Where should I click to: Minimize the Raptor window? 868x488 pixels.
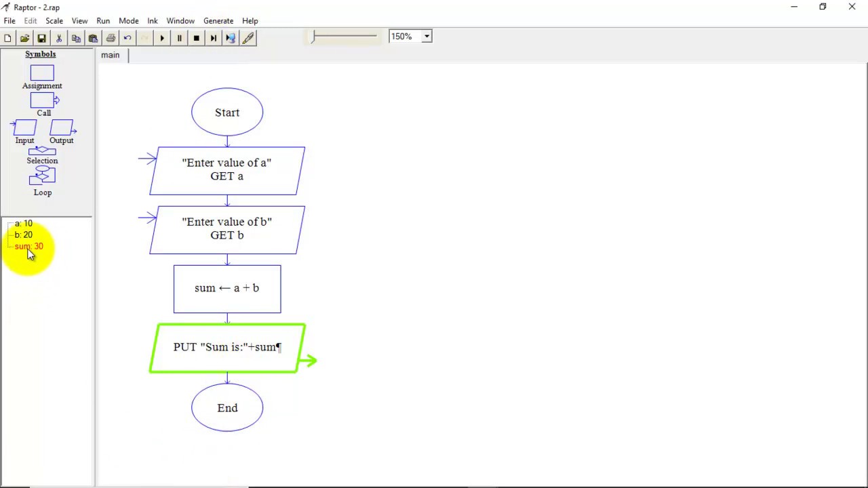794,7
